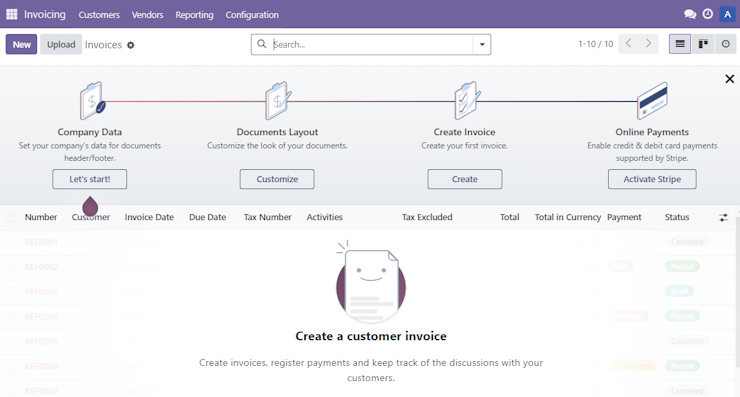Sort by the Invoice Date column

[x=149, y=217]
